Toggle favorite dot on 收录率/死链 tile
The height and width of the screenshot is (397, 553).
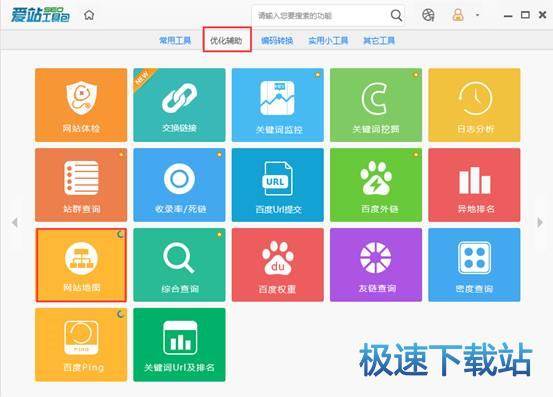pyautogui.click(x=219, y=154)
